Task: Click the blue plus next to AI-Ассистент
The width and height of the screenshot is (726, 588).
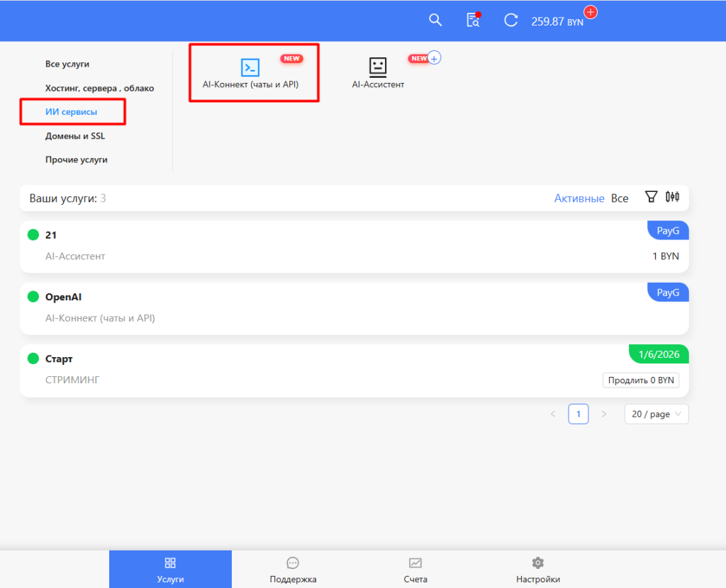Action: coord(435,58)
